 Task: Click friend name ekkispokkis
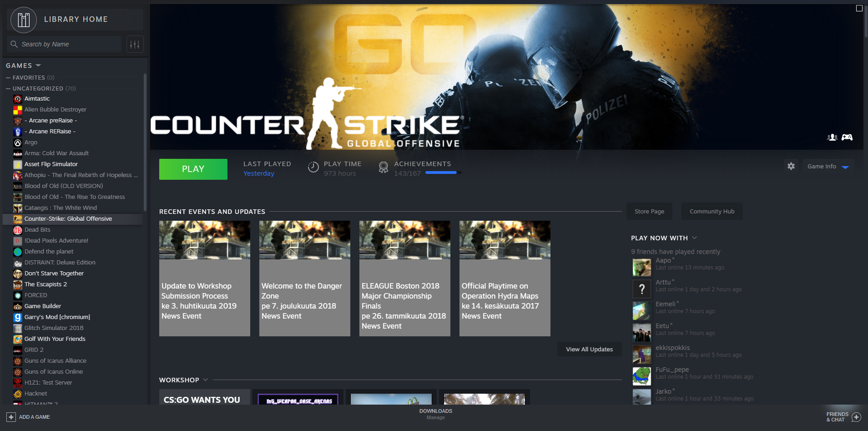click(x=672, y=348)
